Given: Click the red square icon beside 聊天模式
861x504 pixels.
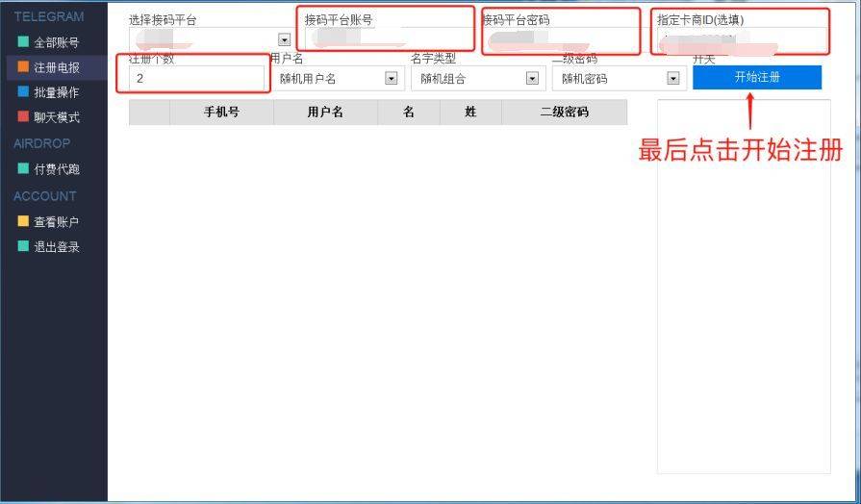Looking at the screenshot, I should point(23,116).
